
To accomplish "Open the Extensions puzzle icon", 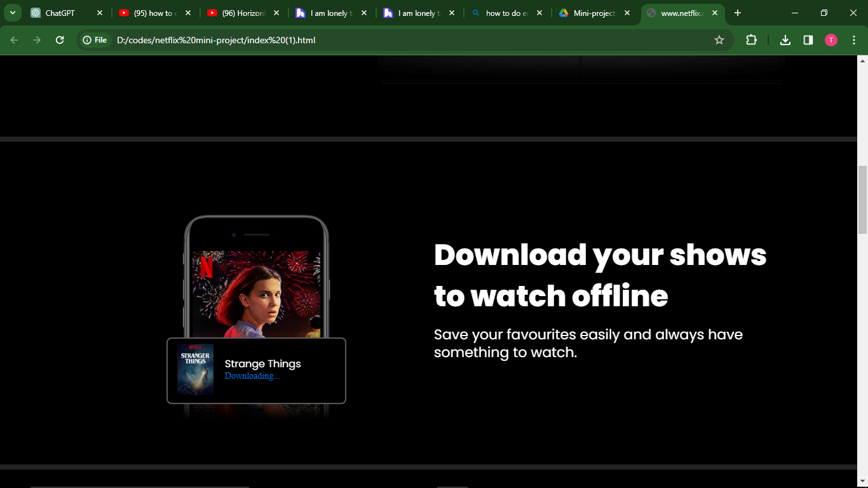I will click(751, 40).
